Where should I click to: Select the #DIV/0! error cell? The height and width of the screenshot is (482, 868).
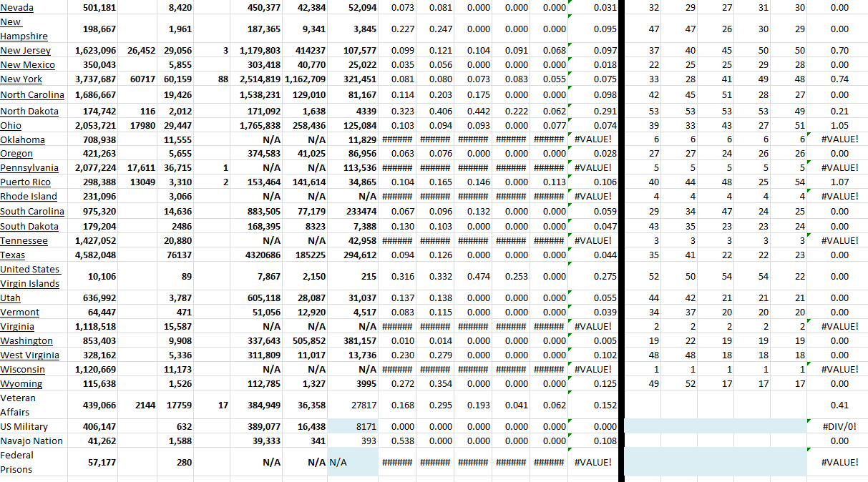click(841, 427)
